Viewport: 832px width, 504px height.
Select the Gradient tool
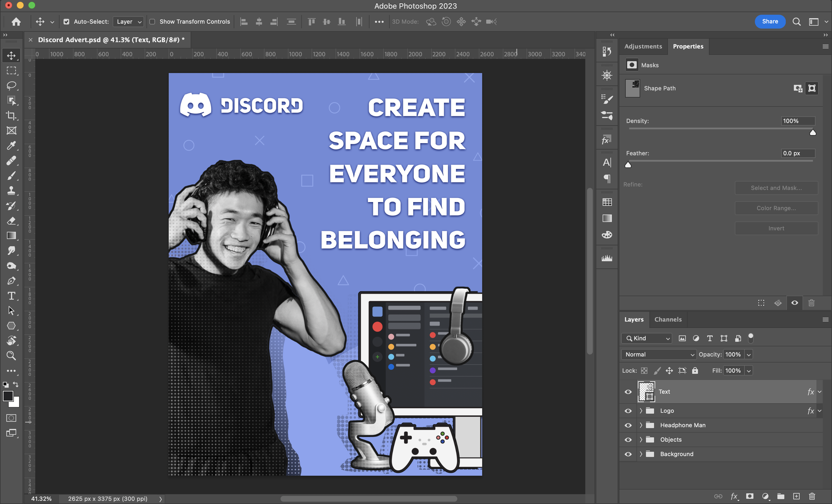(12, 236)
